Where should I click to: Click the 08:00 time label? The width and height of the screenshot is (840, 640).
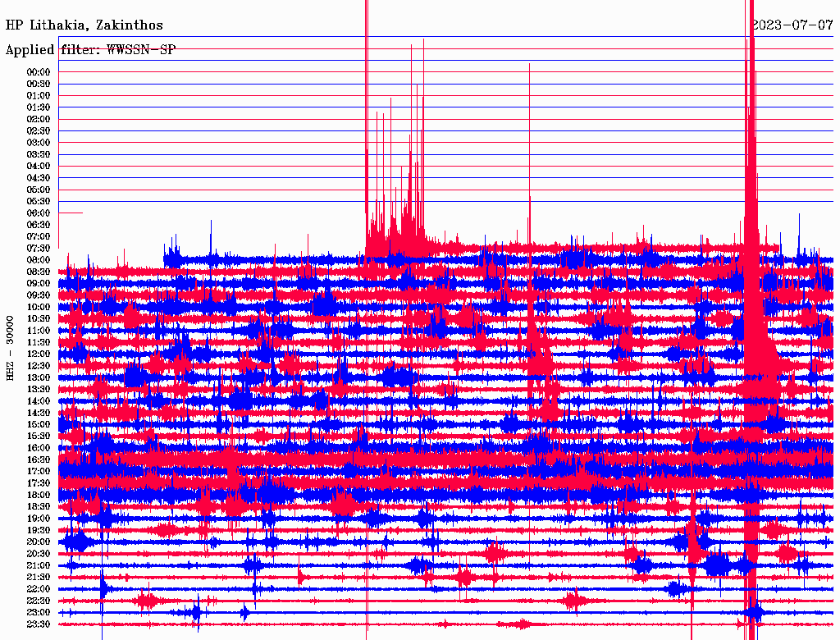tap(39, 260)
